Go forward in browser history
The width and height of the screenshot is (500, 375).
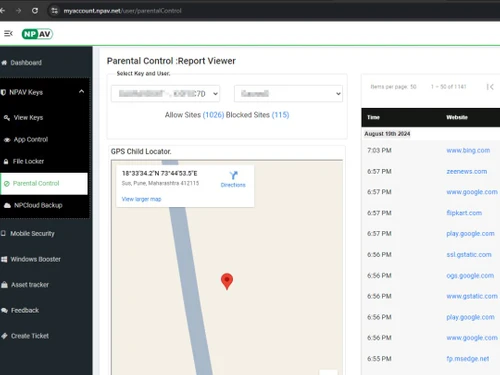coord(18,11)
